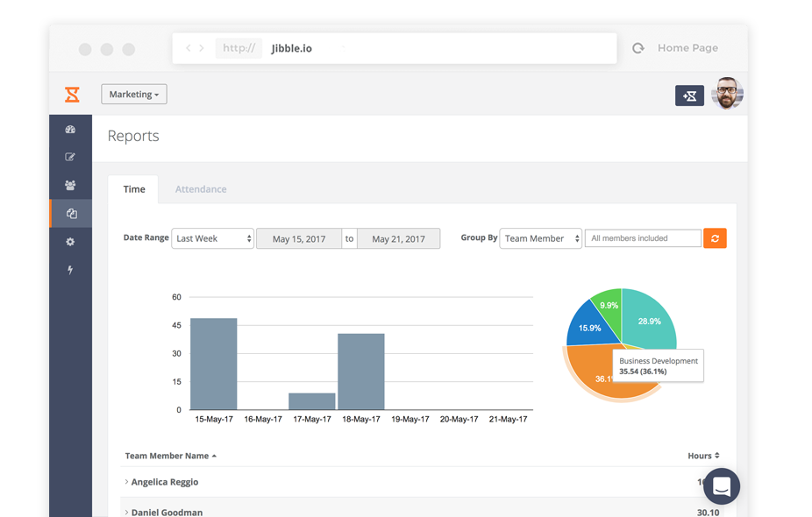Image resolution: width=812 pixels, height=517 pixels.
Task: Open the team members icon in sidebar
Action: [x=70, y=186]
